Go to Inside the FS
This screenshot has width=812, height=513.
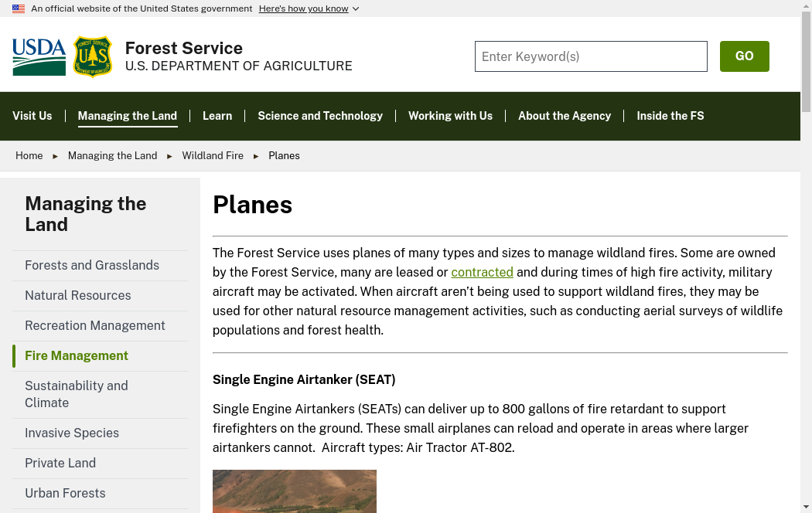pos(670,116)
